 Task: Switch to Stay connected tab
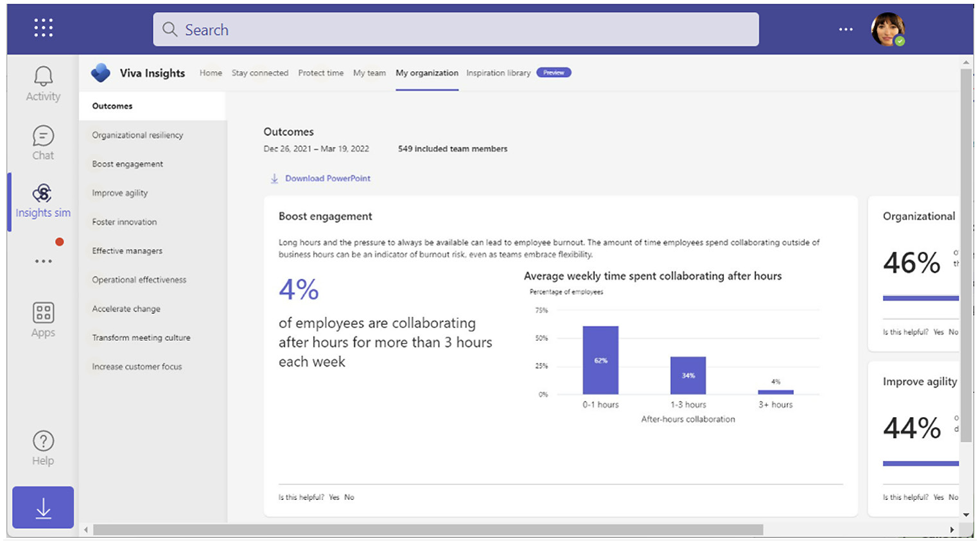coord(260,73)
